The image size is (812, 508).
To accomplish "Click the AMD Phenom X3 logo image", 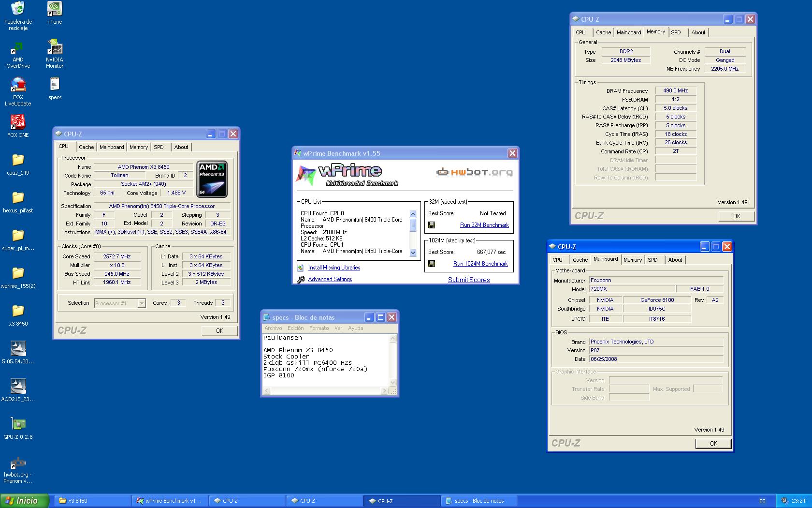I will (x=212, y=179).
